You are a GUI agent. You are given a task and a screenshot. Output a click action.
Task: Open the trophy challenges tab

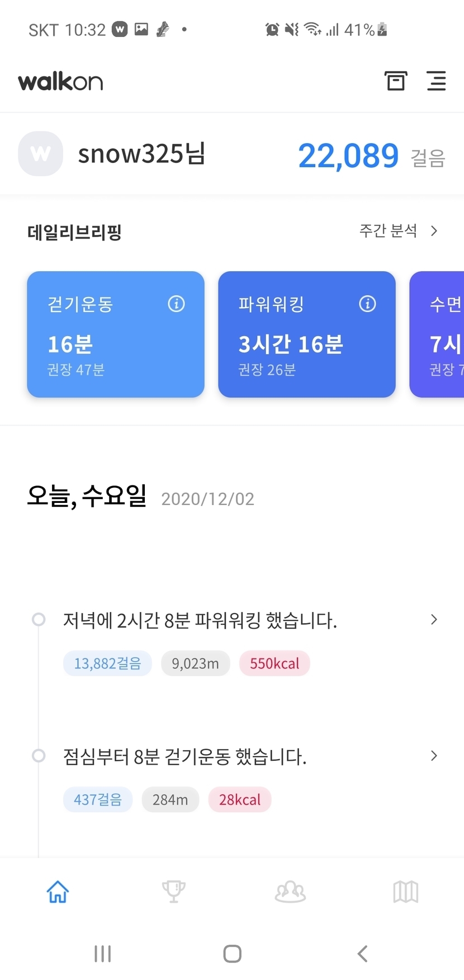tap(173, 892)
